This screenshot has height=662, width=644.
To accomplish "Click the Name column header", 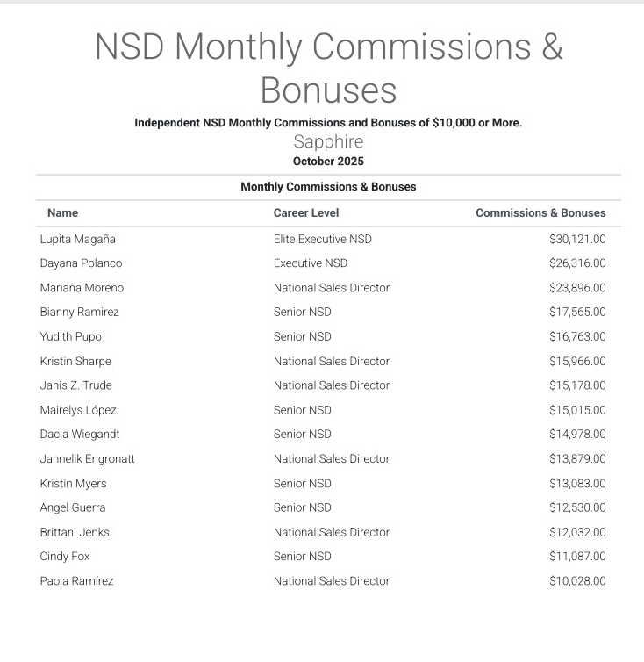I will [62, 212].
